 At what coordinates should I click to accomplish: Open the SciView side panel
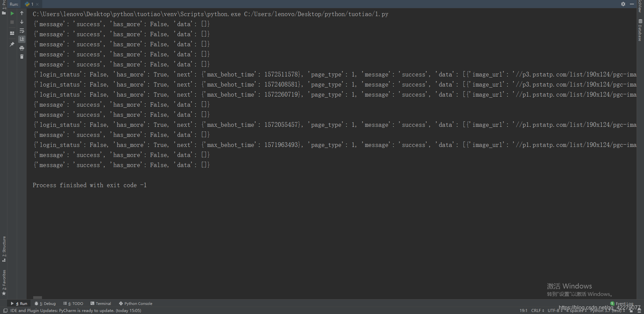[x=640, y=6]
